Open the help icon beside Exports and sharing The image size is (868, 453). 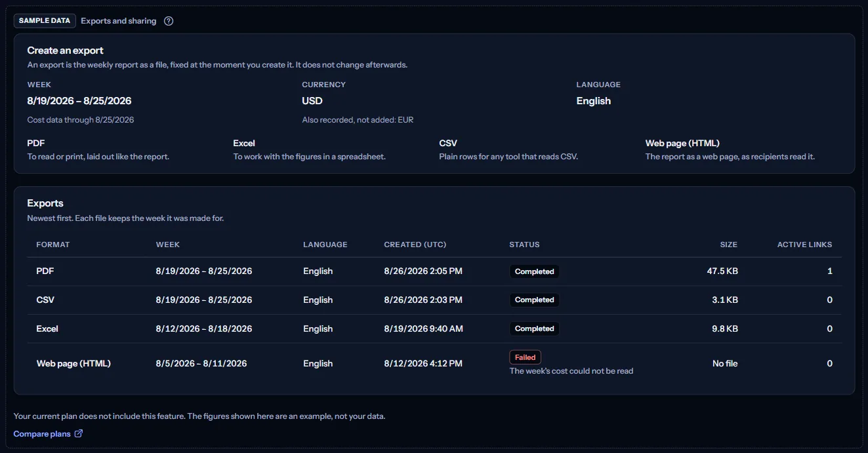click(x=169, y=21)
